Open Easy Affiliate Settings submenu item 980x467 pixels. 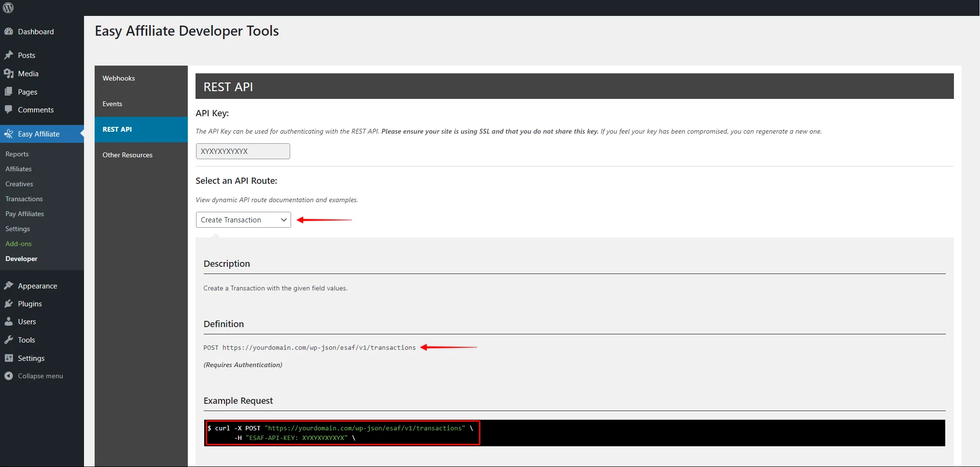[17, 229]
